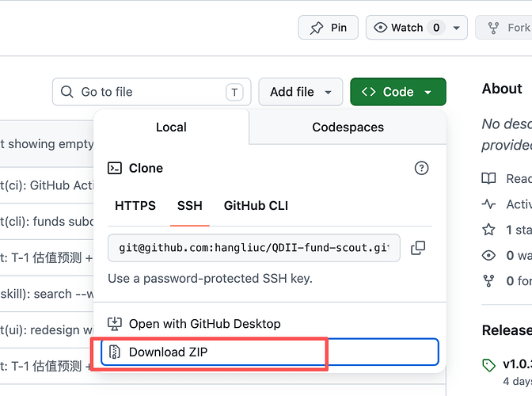Click 'Use a password-protected SSH key.' text

coord(210,279)
